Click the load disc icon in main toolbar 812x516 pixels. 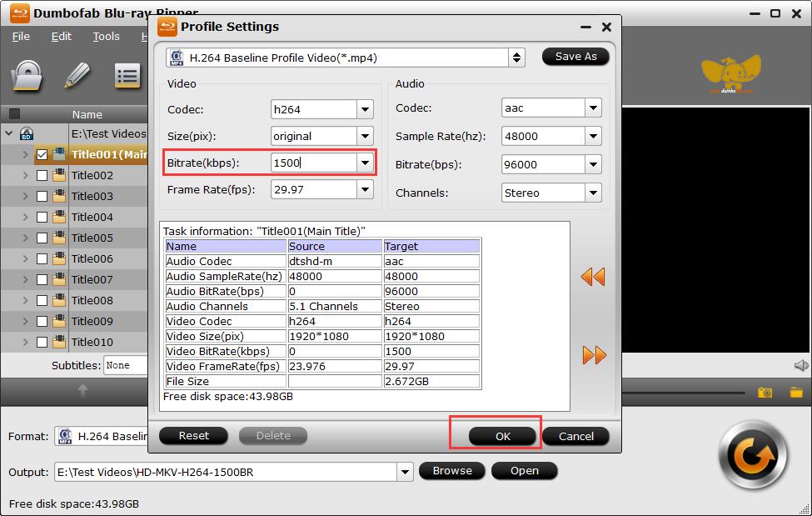[27, 77]
